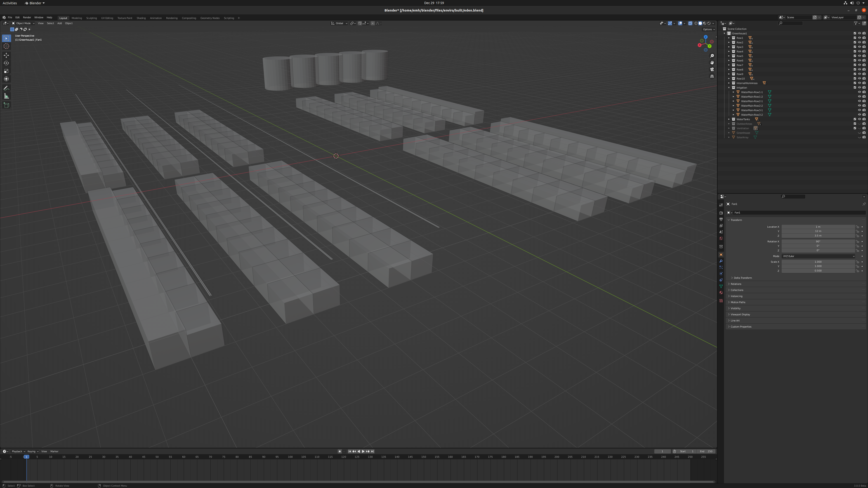This screenshot has width=868, height=488.
Task: Open the Physics properties tab icon
Action: pos(721,274)
